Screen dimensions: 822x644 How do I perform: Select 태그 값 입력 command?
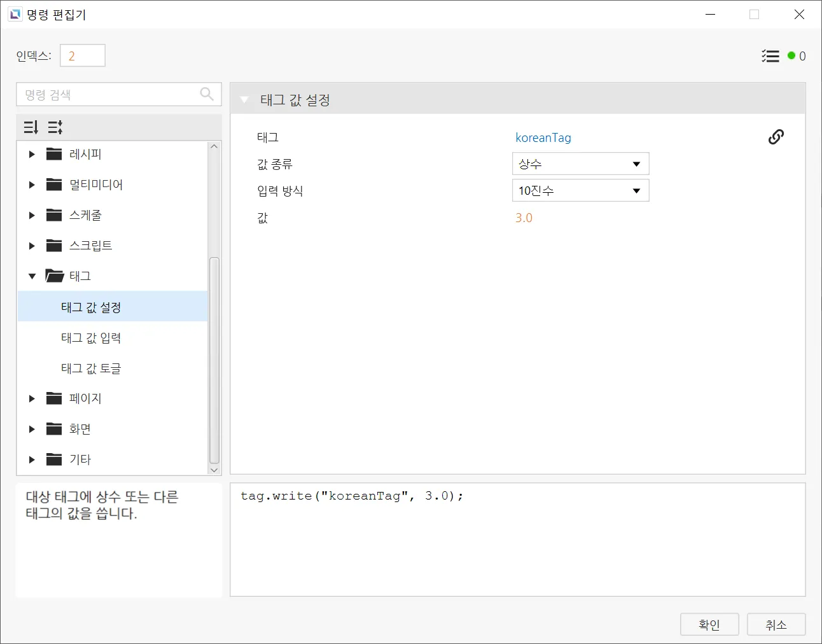91,338
